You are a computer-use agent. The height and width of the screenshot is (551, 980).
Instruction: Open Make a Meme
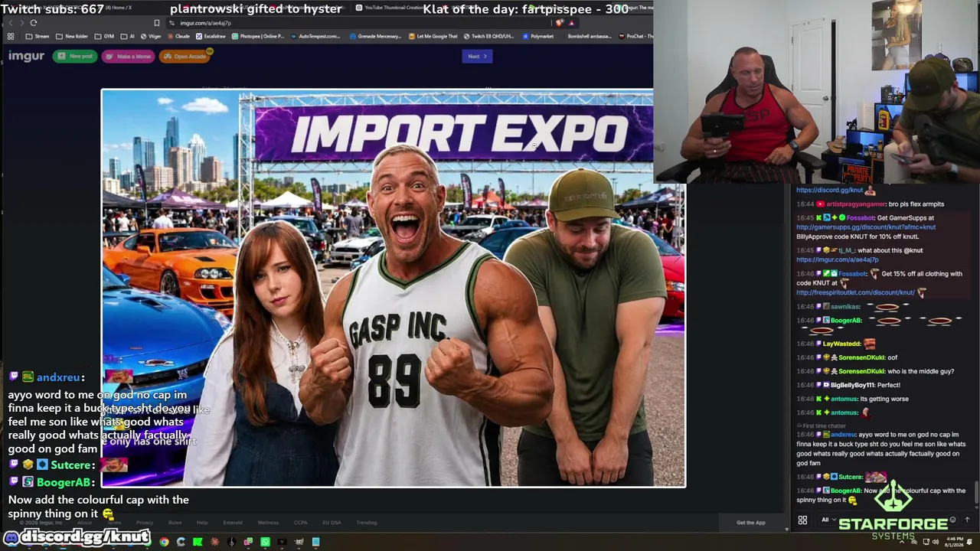click(128, 56)
